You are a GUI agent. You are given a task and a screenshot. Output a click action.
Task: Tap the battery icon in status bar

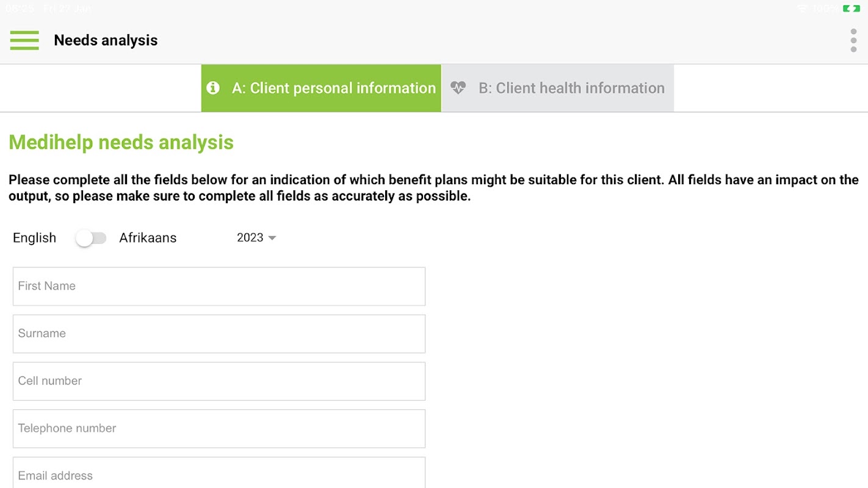[x=851, y=9]
